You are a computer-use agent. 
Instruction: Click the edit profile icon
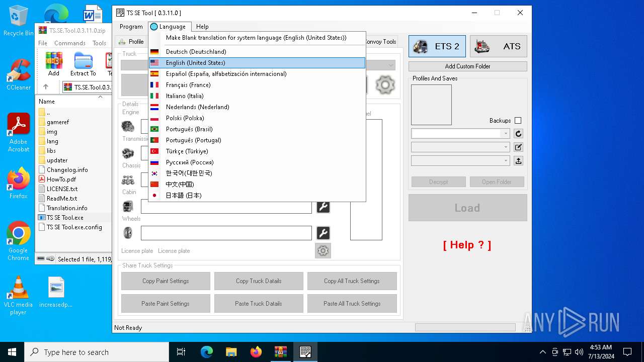coord(518,147)
